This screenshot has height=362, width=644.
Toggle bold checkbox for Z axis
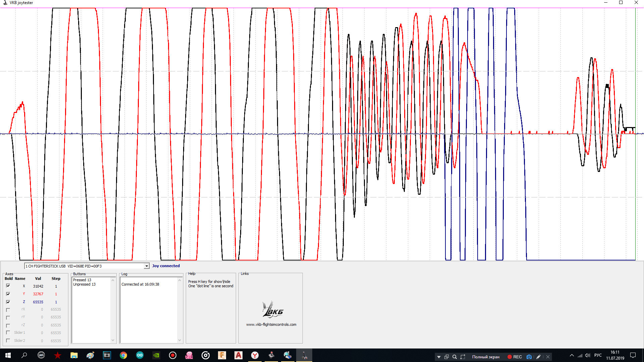tap(8, 302)
